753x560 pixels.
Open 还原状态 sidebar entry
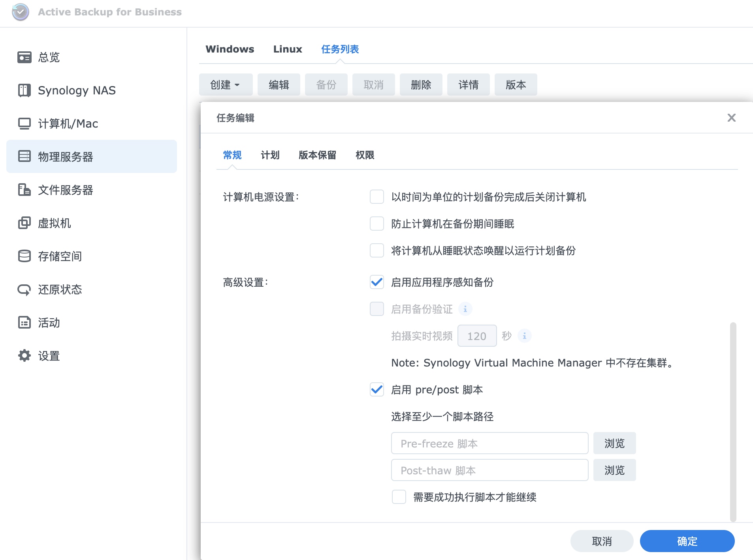(92, 289)
